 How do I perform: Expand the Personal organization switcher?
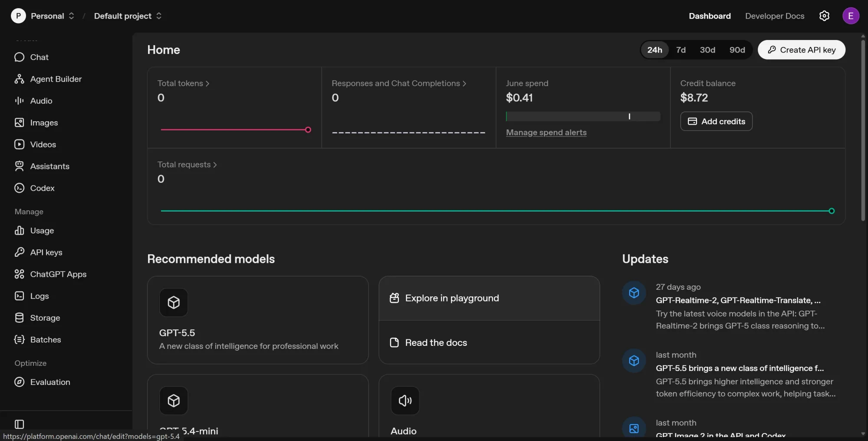71,16
